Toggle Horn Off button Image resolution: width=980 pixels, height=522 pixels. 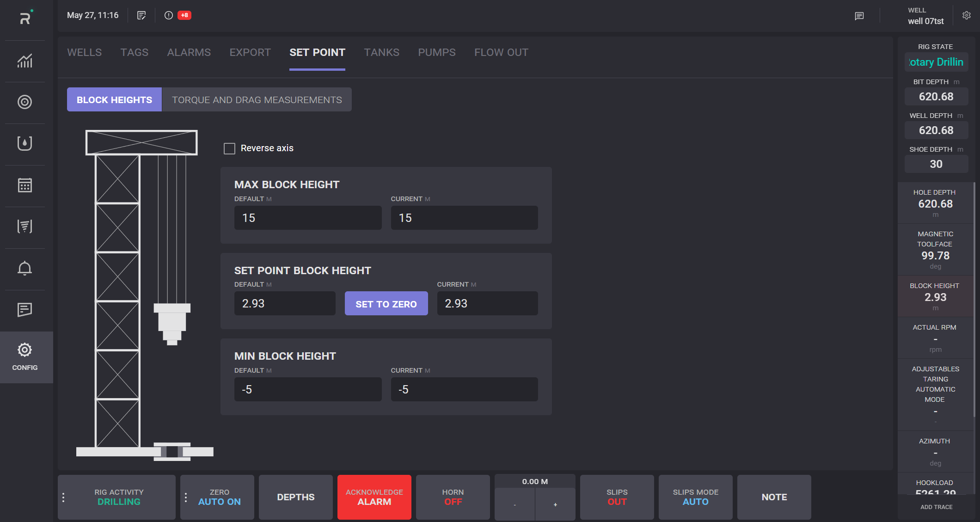pos(453,497)
